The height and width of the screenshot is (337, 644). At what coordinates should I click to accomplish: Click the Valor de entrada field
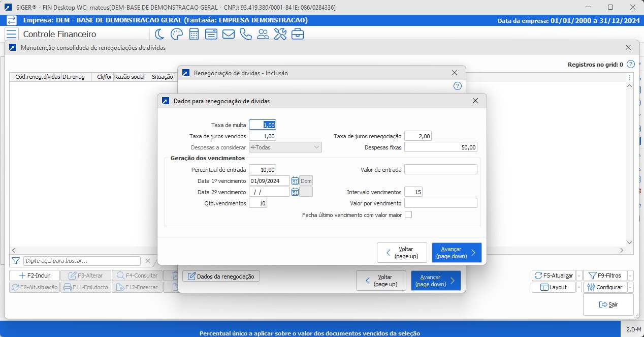click(x=440, y=169)
